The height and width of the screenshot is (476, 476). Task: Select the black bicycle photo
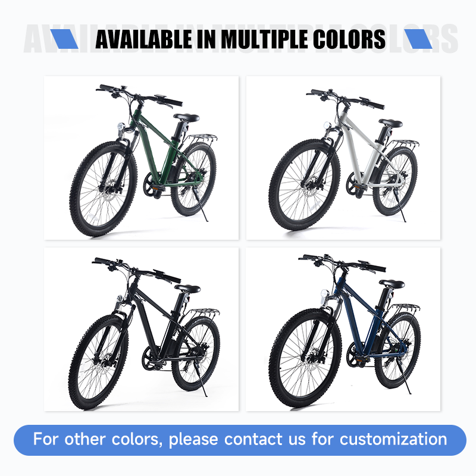141,330
